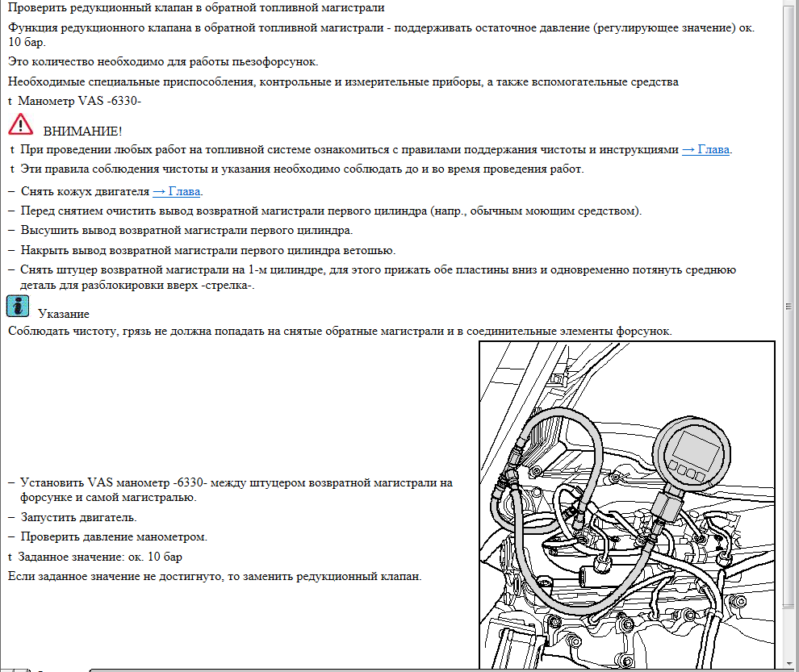Click the Заданное значение: ок. 10 бар line
799x672 pixels.
100,557
